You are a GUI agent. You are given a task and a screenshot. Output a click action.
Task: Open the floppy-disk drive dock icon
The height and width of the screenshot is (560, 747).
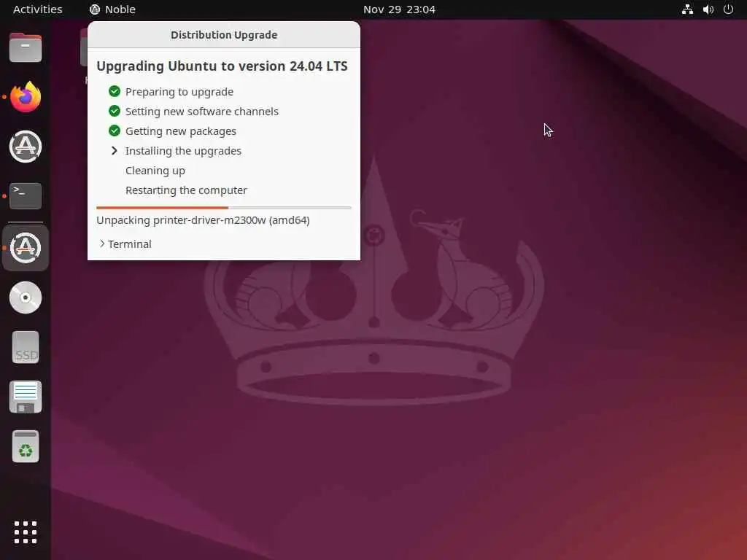click(26, 397)
